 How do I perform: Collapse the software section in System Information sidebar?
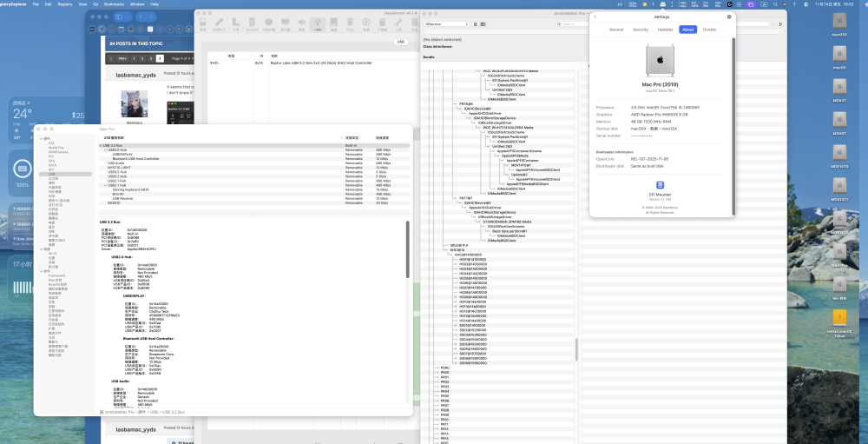41,271
